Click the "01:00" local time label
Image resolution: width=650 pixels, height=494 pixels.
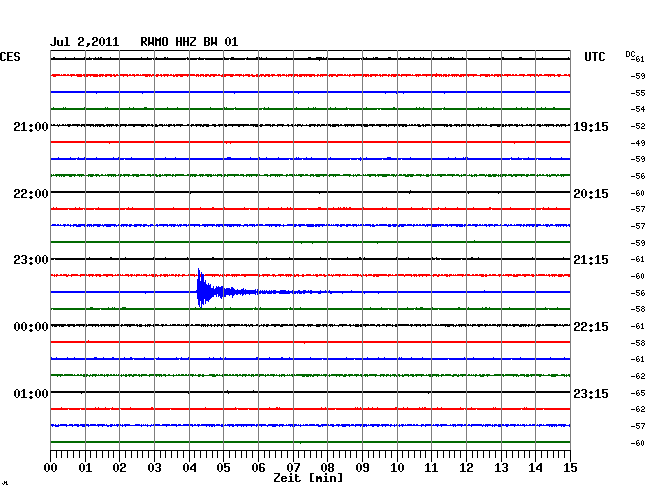click(x=31, y=393)
